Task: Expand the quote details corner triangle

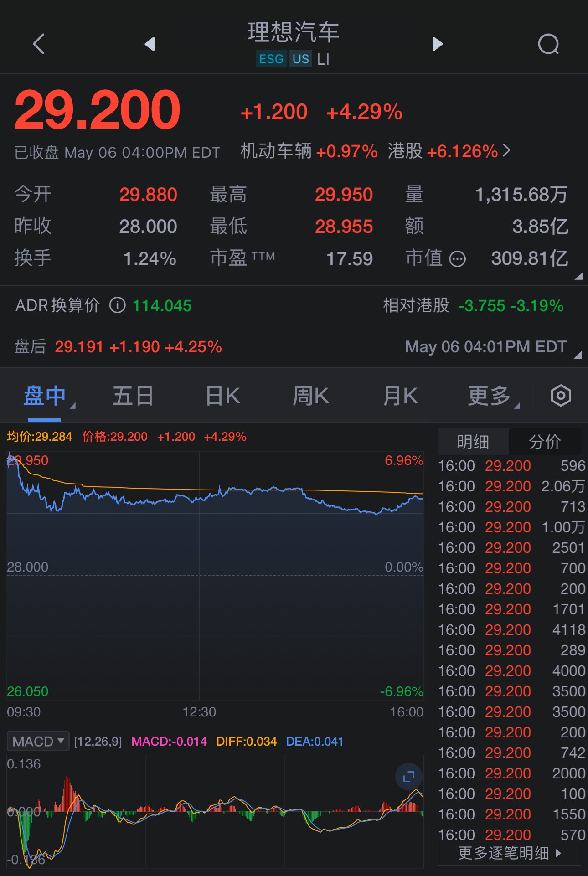Action: pos(578,276)
